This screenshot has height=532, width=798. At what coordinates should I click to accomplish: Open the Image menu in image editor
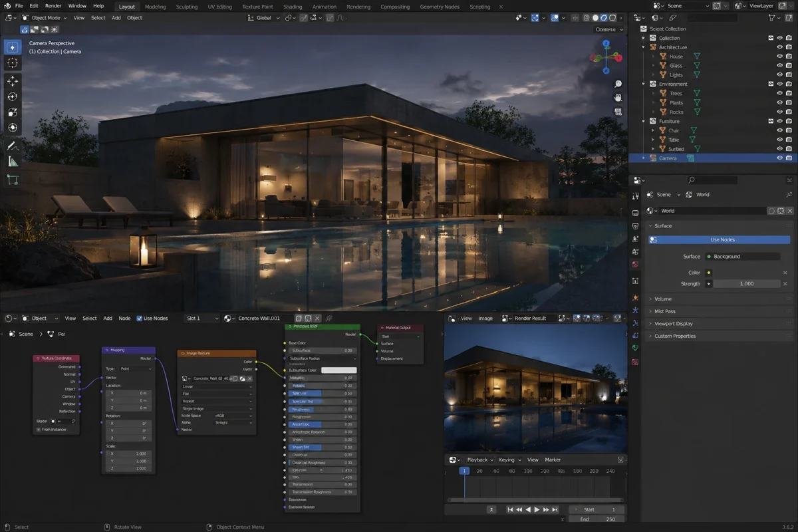point(485,319)
